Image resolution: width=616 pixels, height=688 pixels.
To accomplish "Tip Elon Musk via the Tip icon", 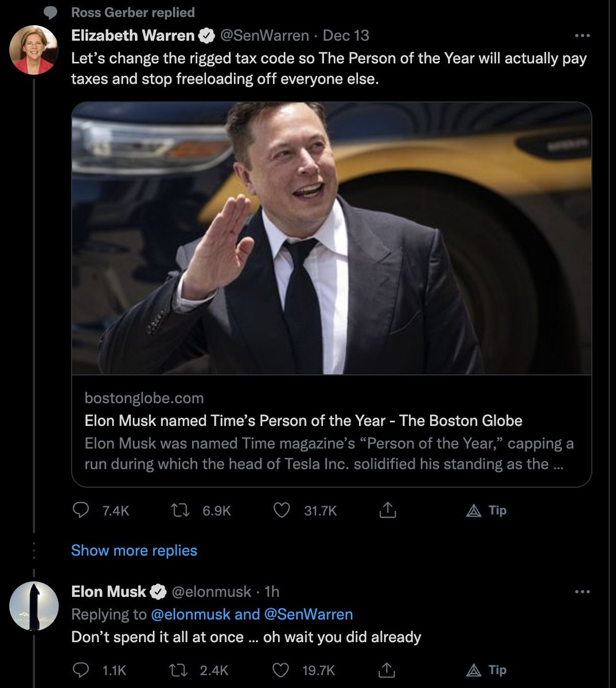I will click(486, 670).
